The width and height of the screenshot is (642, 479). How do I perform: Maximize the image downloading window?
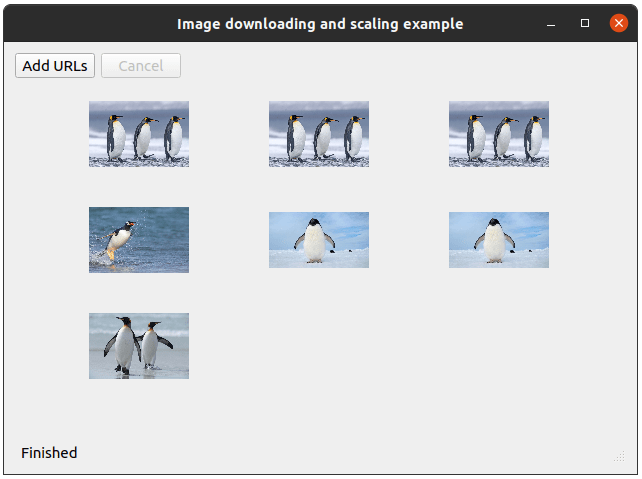point(585,23)
